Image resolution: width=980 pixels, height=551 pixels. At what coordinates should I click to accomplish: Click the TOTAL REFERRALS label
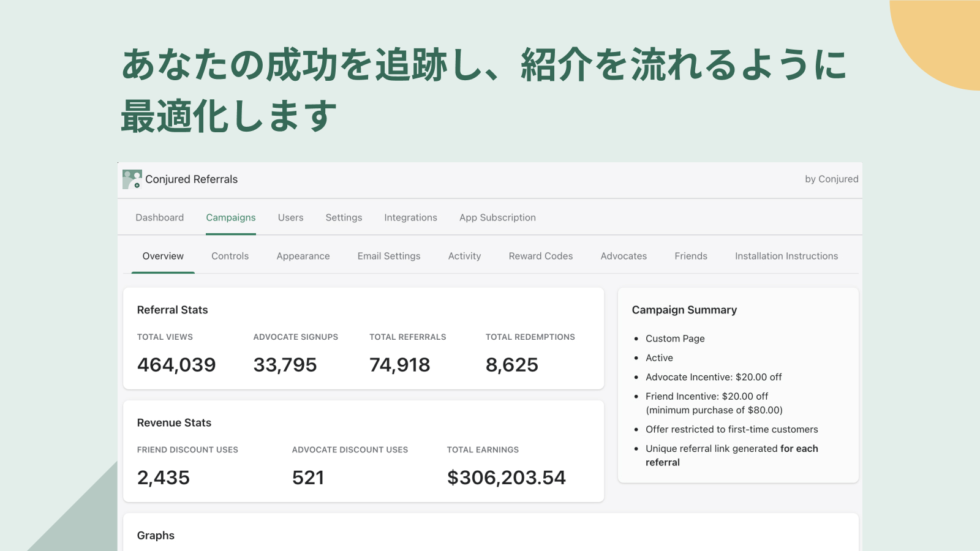[408, 337]
